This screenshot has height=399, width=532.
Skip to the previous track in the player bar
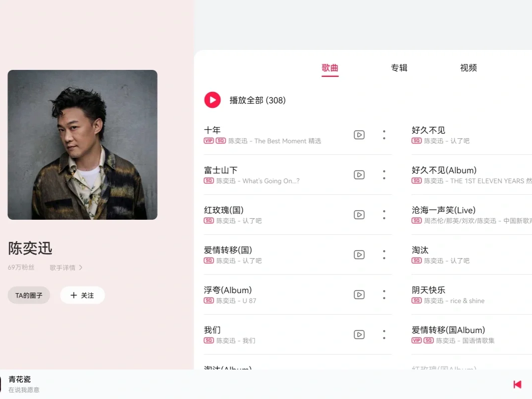tap(517, 385)
